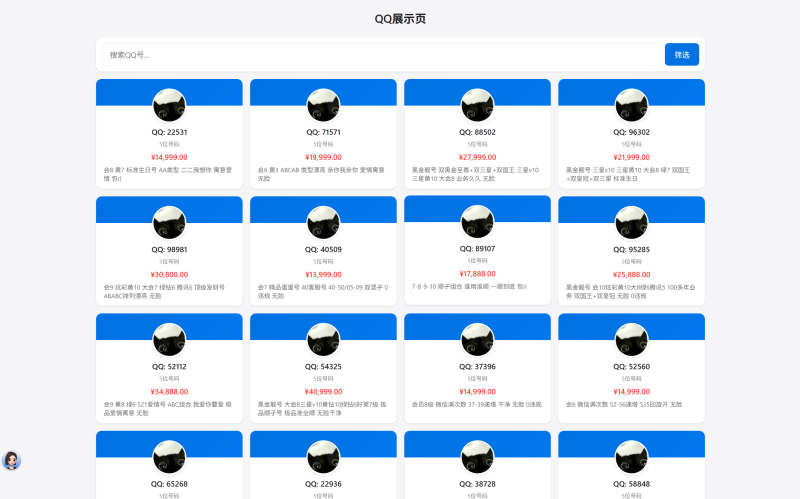This screenshot has height=499, width=800.
Task: Click the ¥14,999.00 price under QQ 22531
Action: (169, 157)
